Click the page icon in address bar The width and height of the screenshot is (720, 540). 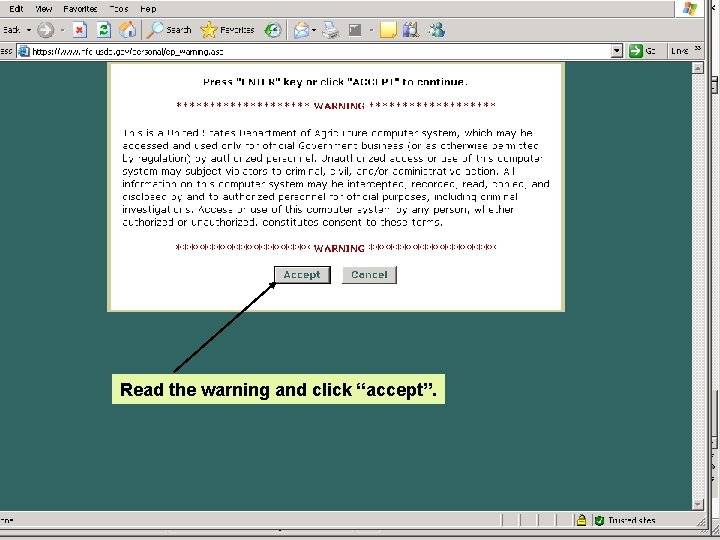[24, 51]
